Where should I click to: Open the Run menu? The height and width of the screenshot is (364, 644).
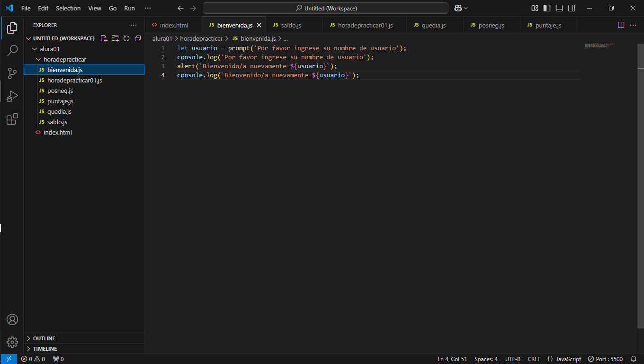click(x=129, y=8)
